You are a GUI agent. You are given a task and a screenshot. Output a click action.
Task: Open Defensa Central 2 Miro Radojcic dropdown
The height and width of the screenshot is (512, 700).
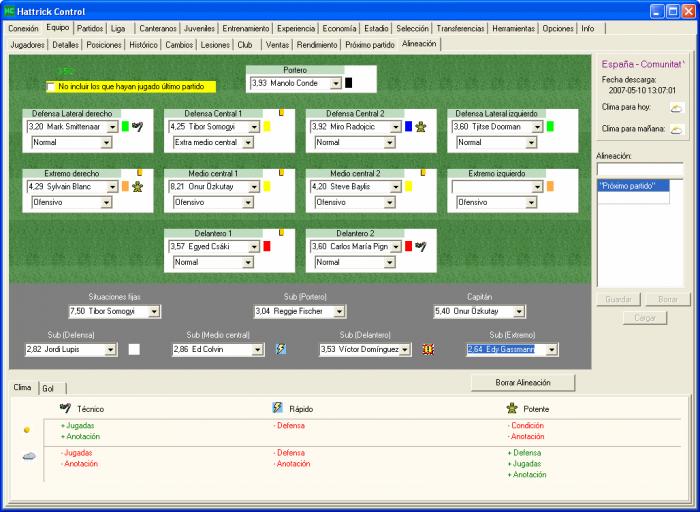click(396, 127)
